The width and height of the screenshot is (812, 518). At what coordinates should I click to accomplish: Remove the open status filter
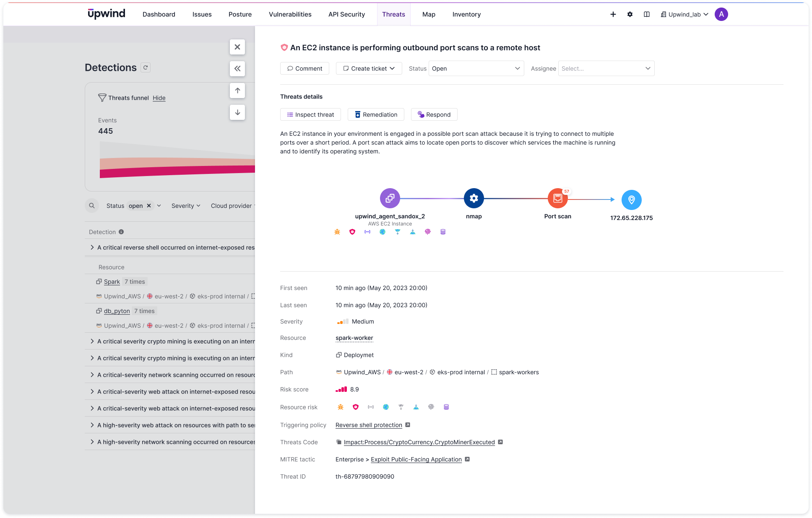pyautogui.click(x=148, y=206)
